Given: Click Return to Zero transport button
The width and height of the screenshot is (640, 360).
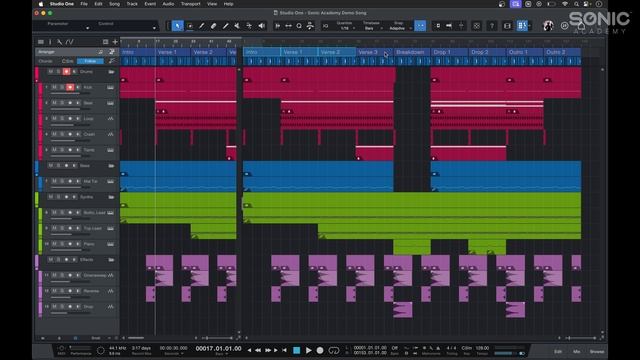Looking at the screenshot, I should [285, 350].
